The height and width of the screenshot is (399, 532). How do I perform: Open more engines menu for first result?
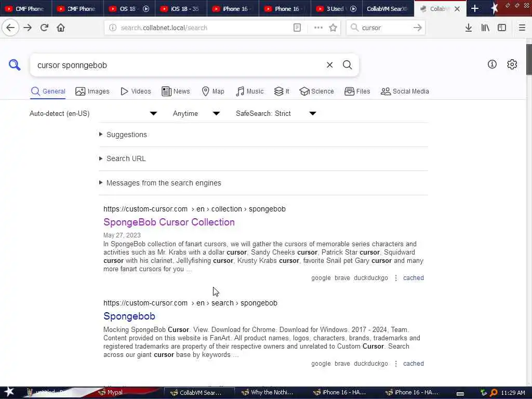click(x=395, y=278)
